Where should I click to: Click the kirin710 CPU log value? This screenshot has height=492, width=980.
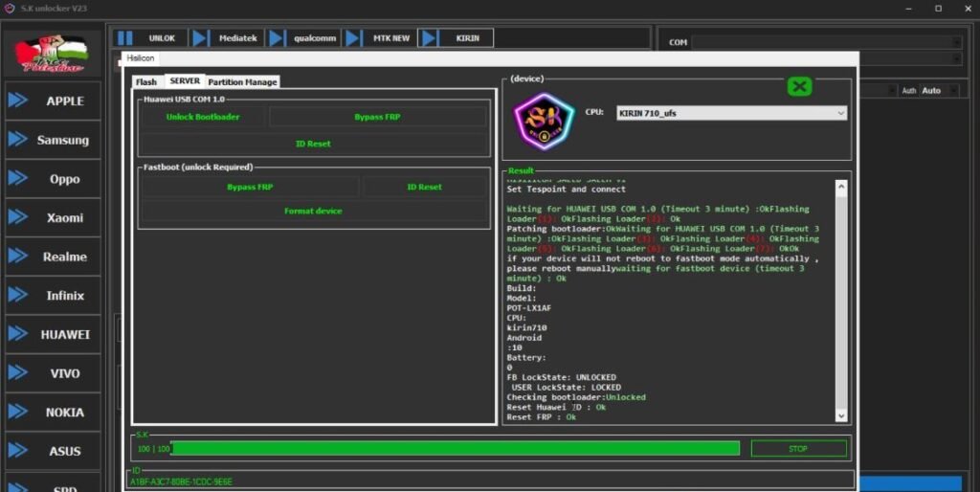click(527, 327)
